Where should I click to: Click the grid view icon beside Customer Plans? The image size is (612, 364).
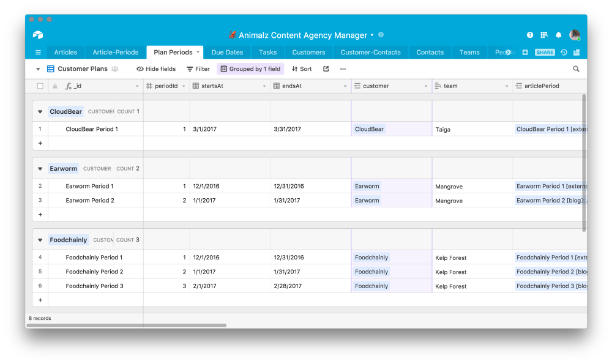[50, 69]
